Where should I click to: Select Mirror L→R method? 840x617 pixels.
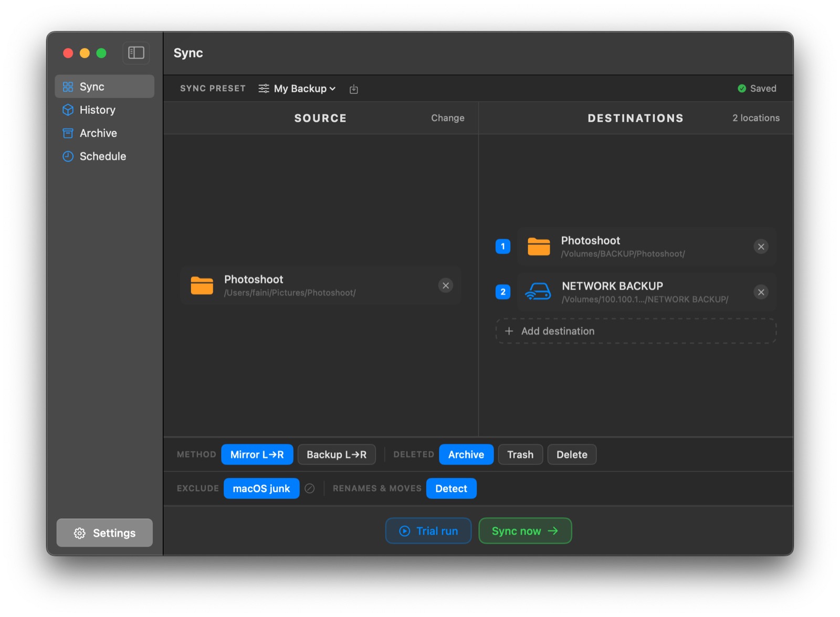(x=257, y=454)
